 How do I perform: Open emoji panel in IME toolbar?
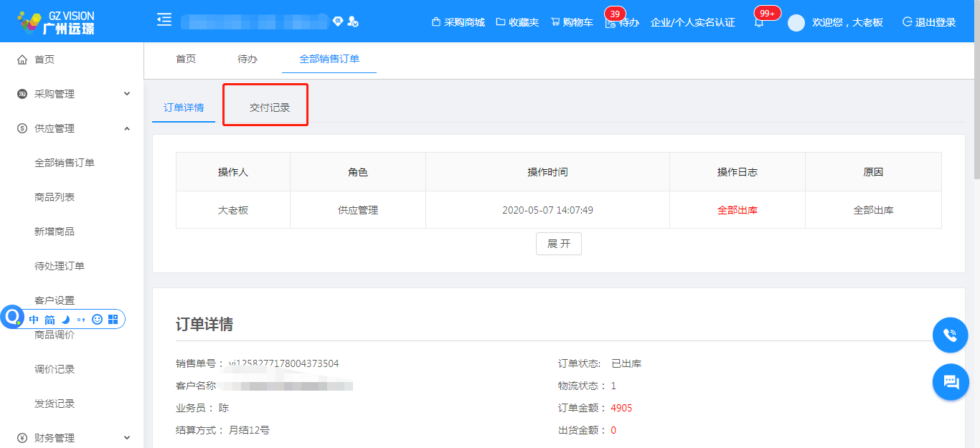click(97, 320)
